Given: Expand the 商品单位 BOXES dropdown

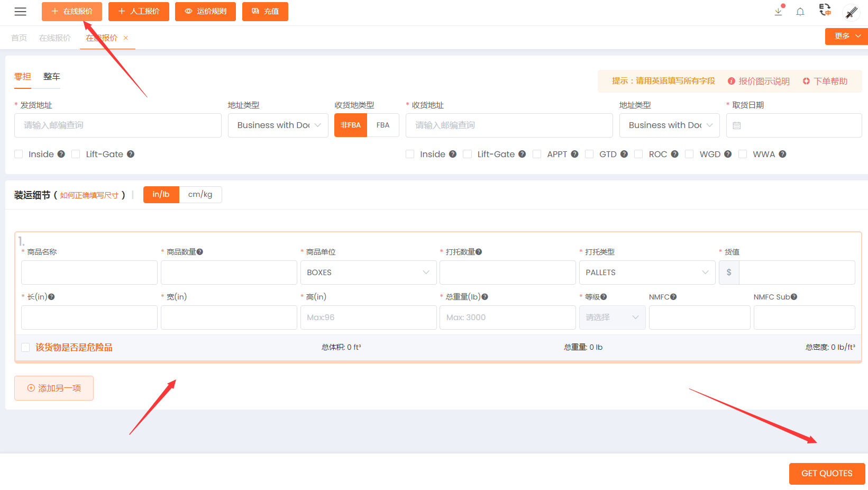Looking at the screenshot, I should point(368,273).
